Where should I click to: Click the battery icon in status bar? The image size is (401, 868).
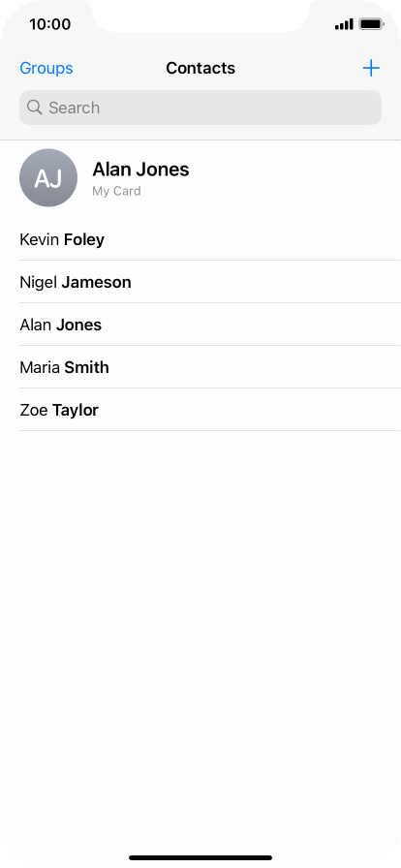click(371, 24)
